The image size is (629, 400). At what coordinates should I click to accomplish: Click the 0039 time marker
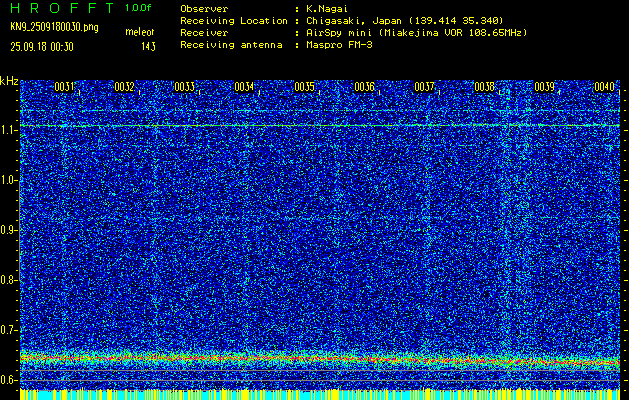tap(545, 87)
